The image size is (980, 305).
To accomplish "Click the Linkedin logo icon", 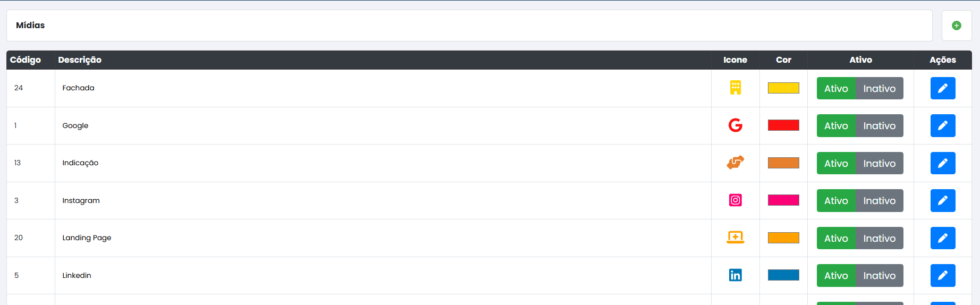I will click(x=735, y=275).
